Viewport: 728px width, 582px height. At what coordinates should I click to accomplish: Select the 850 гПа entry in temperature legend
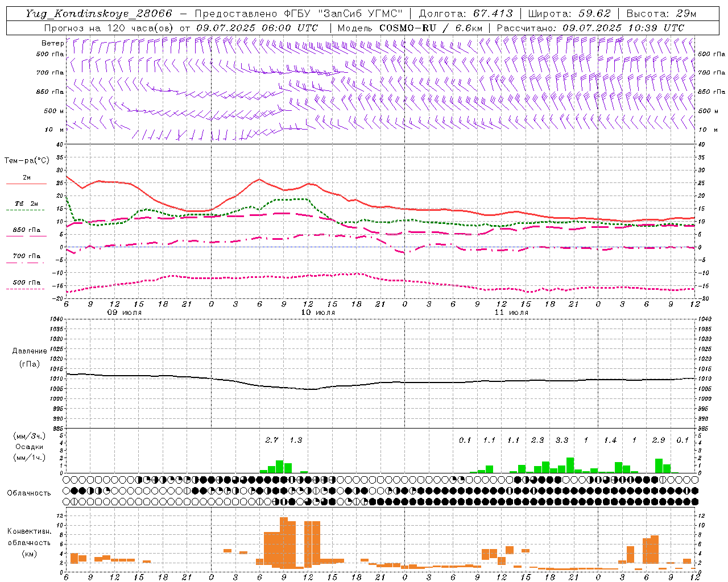27,230
